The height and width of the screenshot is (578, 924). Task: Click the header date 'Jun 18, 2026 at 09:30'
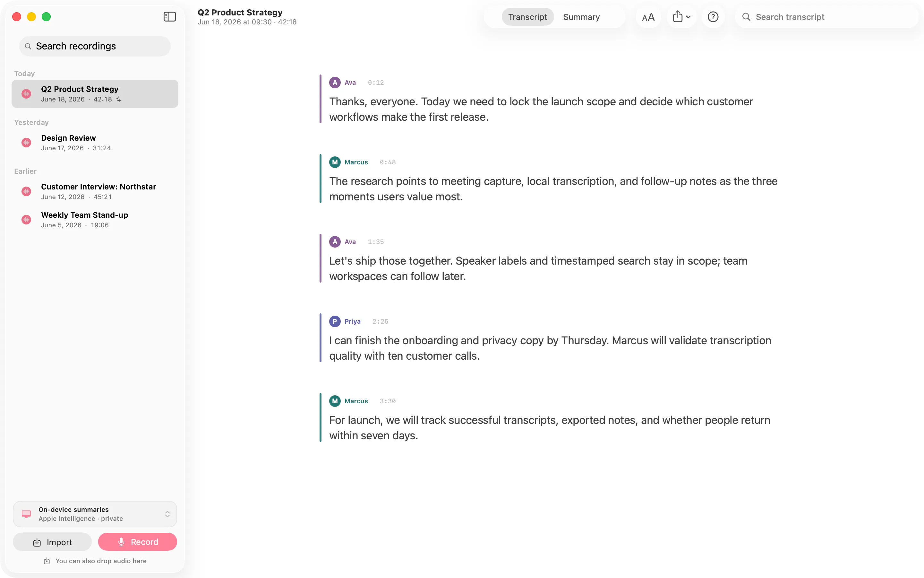[x=235, y=22]
